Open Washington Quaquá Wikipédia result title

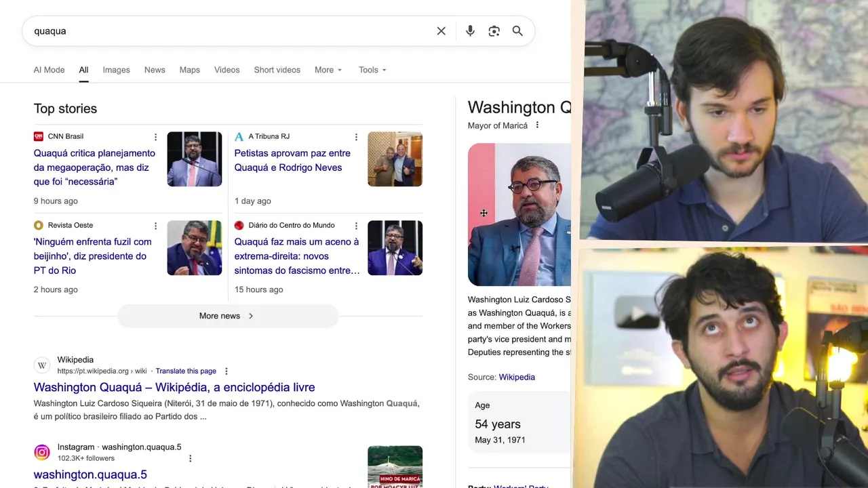pos(174,387)
